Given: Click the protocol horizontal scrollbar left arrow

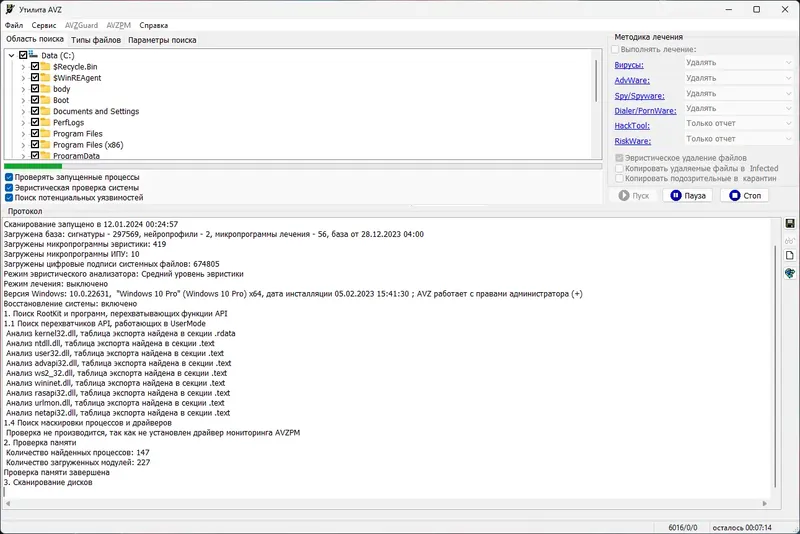Looking at the screenshot, I should click(x=8, y=503).
